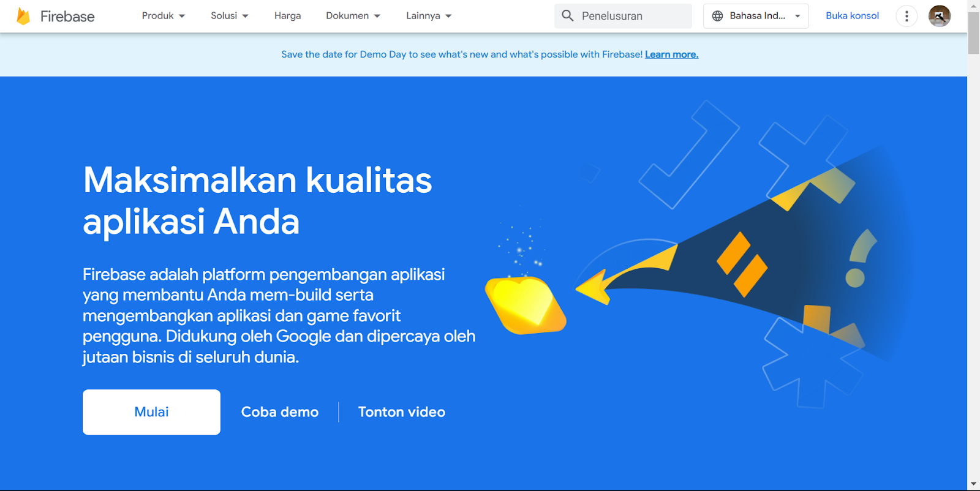Expand the Produk dropdown menu
This screenshot has width=980, height=491.
point(163,16)
